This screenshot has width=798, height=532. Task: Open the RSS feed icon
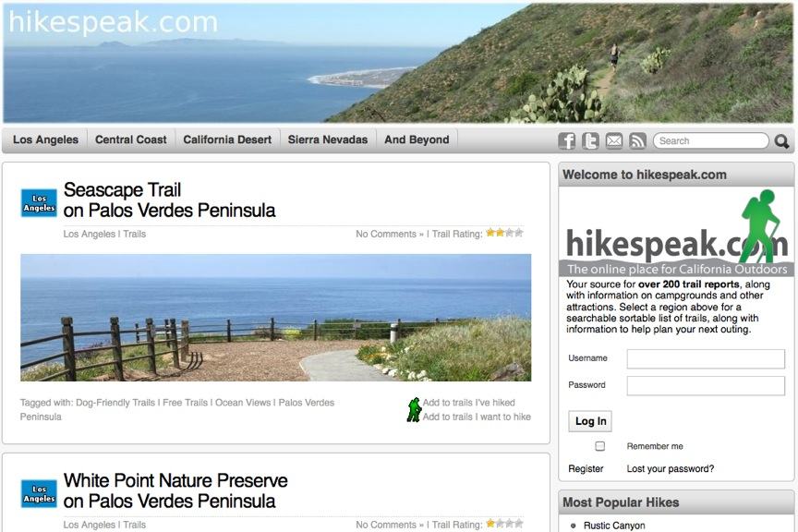coord(637,140)
